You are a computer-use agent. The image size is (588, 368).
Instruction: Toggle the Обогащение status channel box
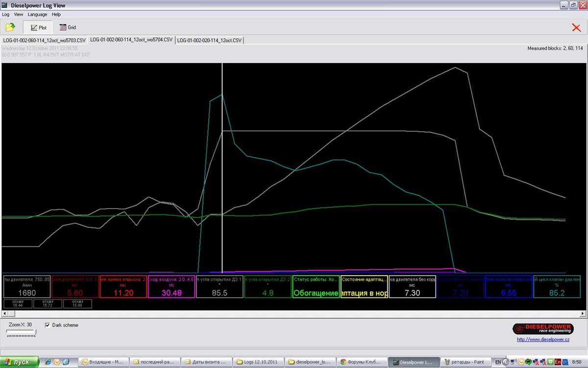pos(316,287)
